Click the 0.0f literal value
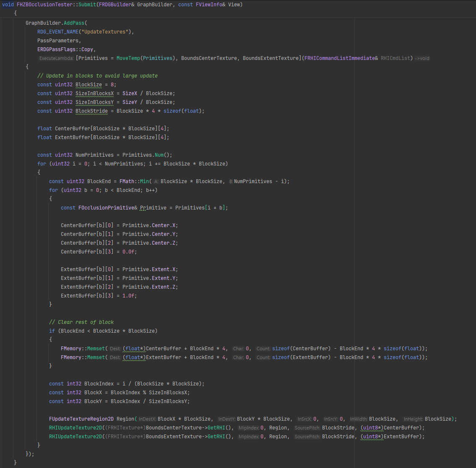 pyautogui.click(x=128, y=252)
